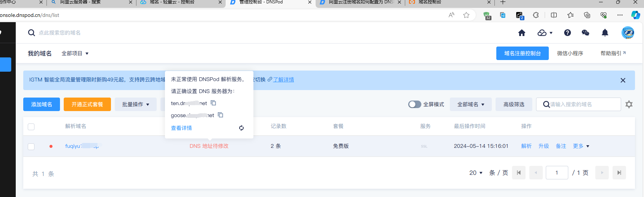Copy the goose. nameserver address
Viewport: 644px width, 197px height.
click(220, 115)
